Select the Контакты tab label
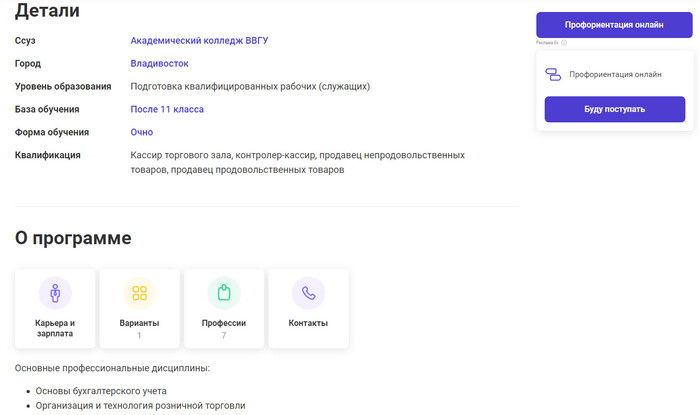This screenshot has width=700, height=415. 308,323
